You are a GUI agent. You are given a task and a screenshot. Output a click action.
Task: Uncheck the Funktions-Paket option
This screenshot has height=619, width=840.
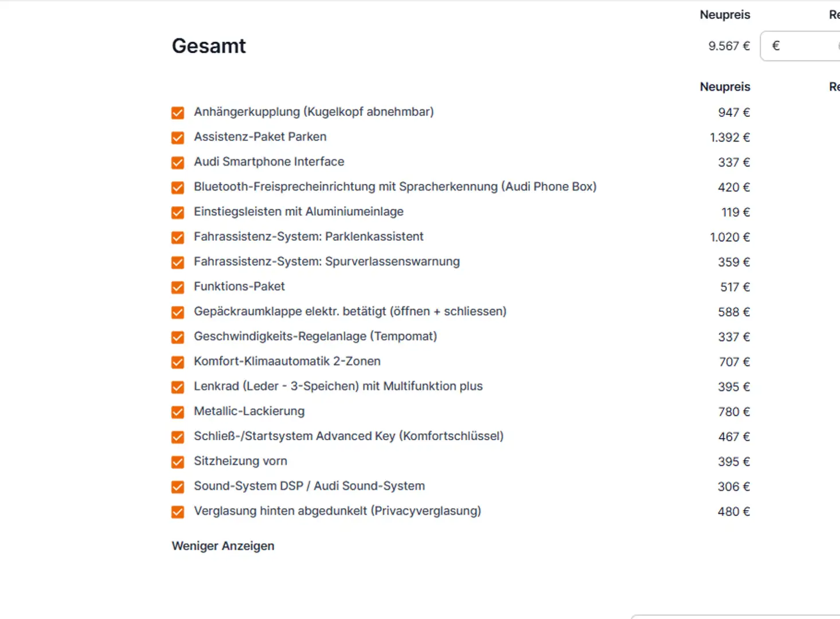click(178, 287)
